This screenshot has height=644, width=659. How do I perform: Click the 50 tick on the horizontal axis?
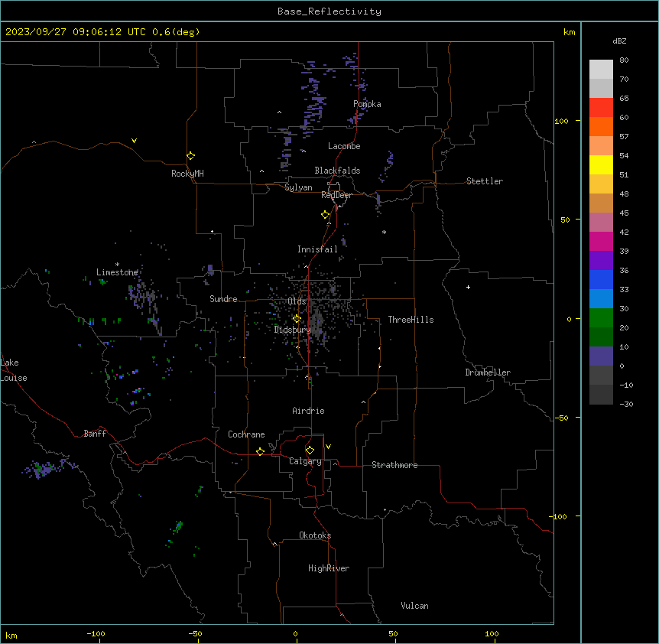click(x=393, y=633)
